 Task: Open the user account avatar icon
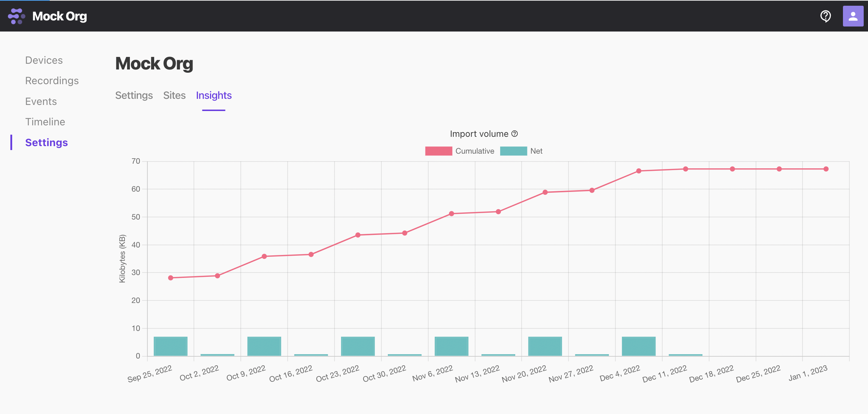coord(853,16)
